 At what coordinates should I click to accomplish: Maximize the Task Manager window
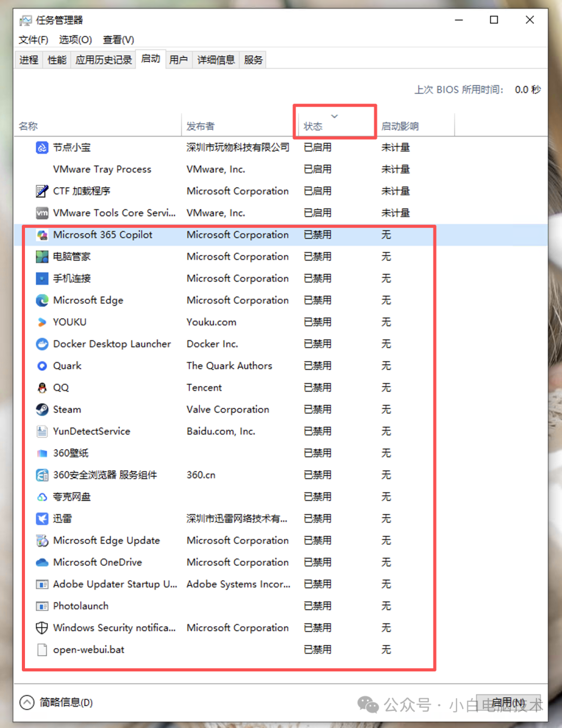click(494, 20)
